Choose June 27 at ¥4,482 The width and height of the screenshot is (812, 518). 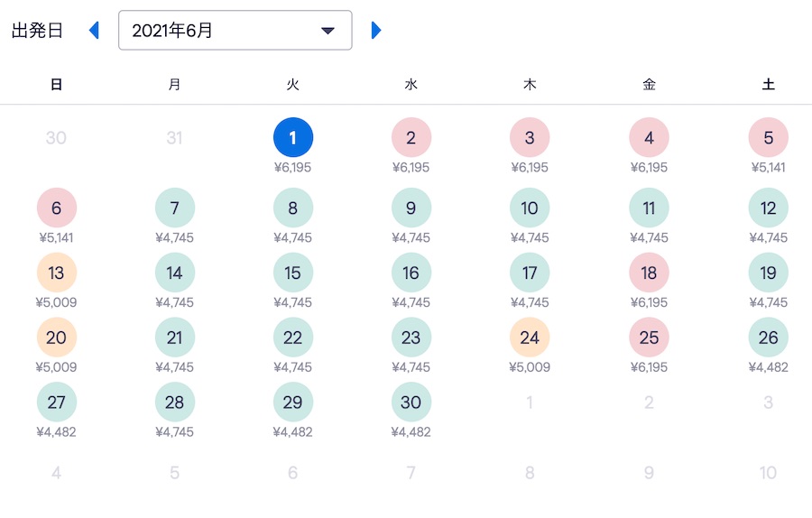[x=57, y=402]
